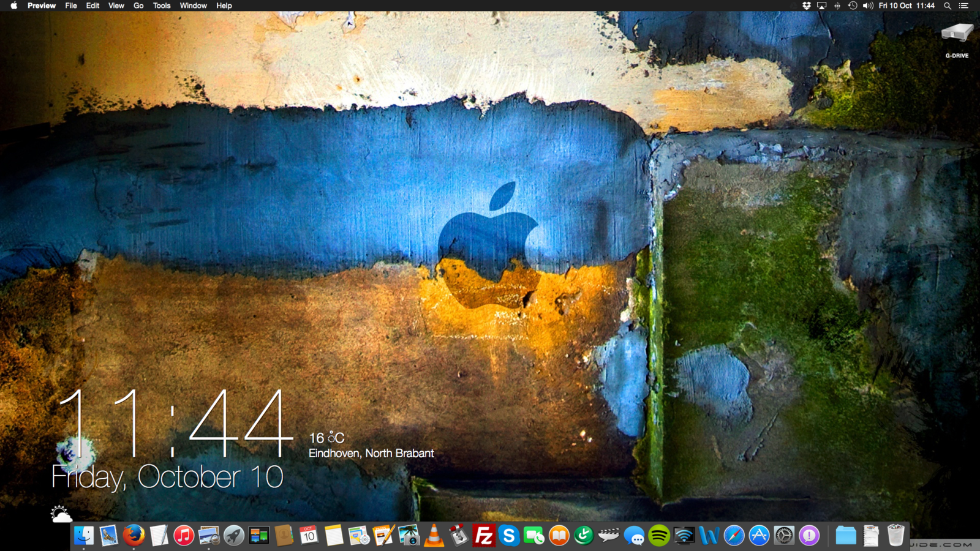Open Notification Center list icon
Viewport: 980px width, 551px height.
pyautogui.click(x=964, y=6)
